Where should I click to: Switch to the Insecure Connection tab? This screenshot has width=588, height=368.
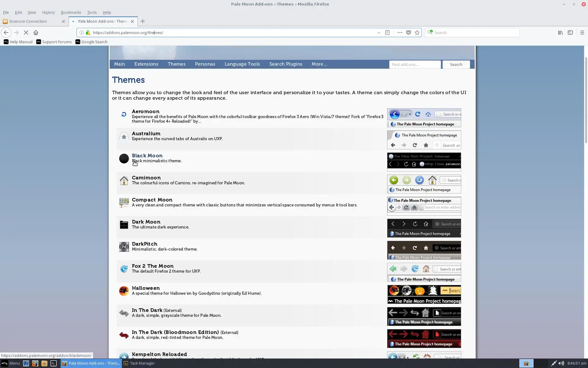(x=28, y=21)
